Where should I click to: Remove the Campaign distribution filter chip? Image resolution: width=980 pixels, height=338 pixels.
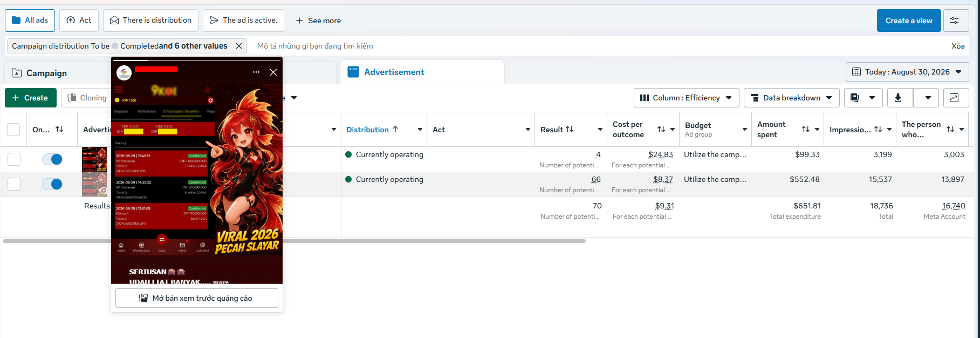(x=239, y=46)
